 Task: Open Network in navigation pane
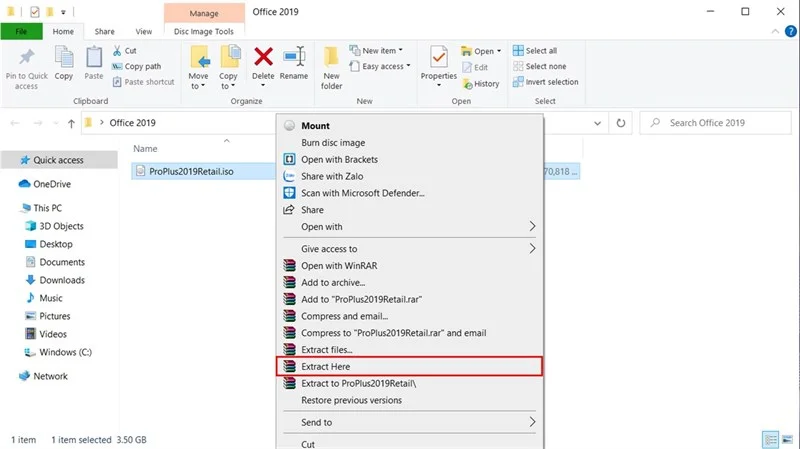50,376
